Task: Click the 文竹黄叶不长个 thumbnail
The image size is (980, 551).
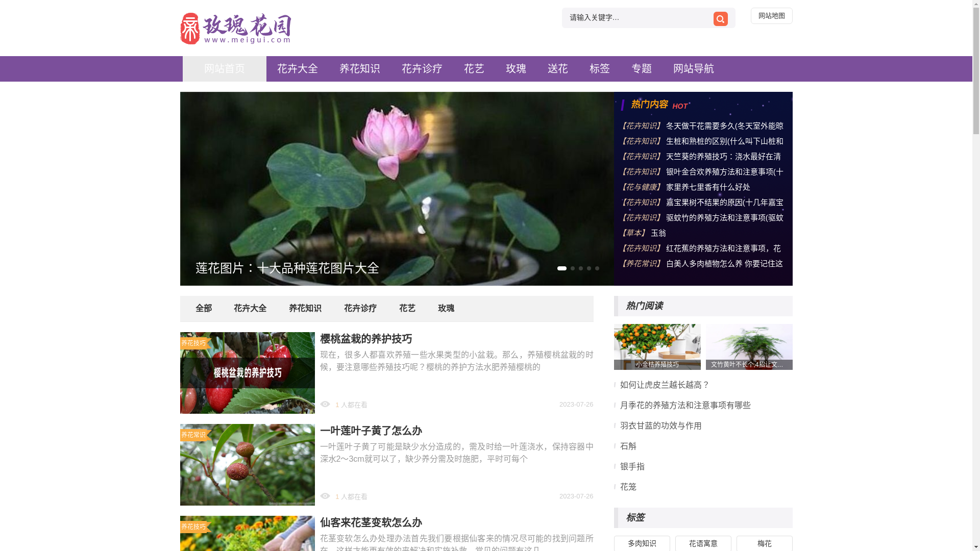Action: tap(749, 347)
